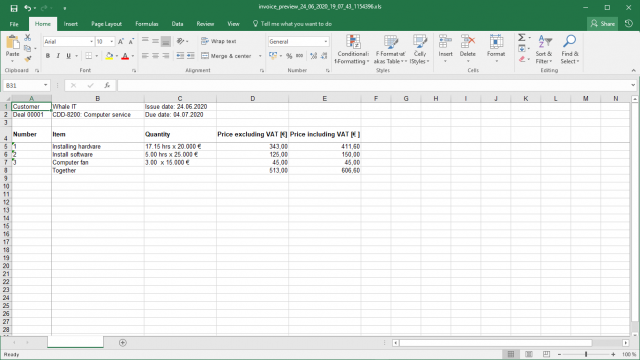
Task: Open Format cells menu
Action: click(x=496, y=49)
